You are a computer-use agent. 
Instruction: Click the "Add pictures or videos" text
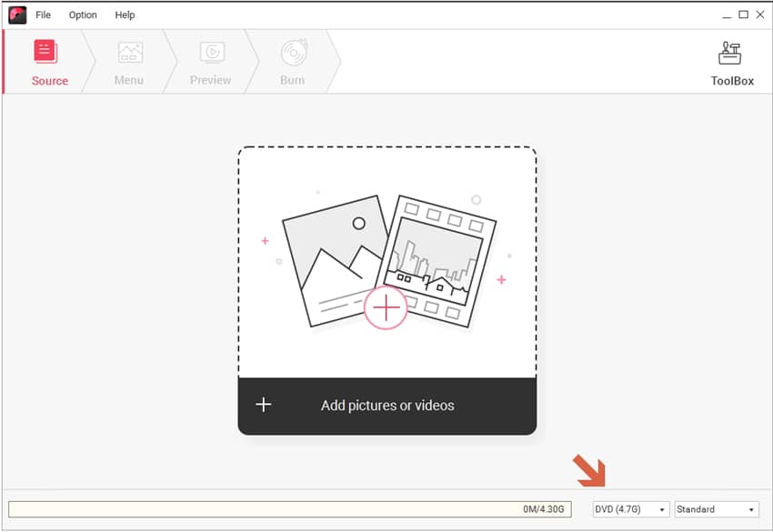(x=387, y=406)
